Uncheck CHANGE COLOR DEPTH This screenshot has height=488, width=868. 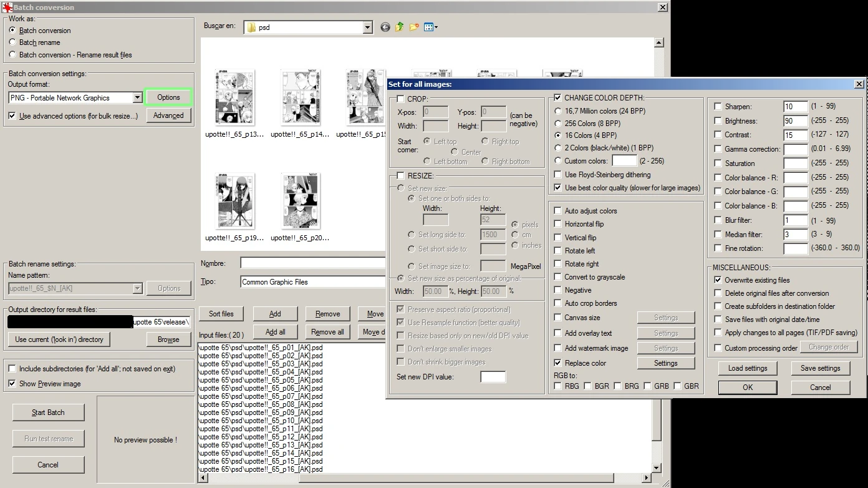click(x=558, y=98)
